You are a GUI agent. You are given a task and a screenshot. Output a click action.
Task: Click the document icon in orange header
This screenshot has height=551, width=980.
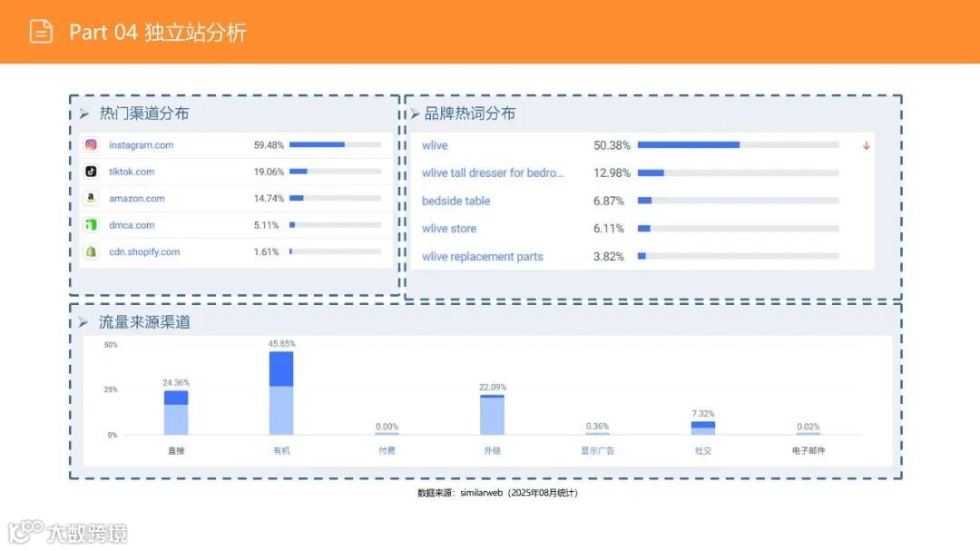click(41, 31)
